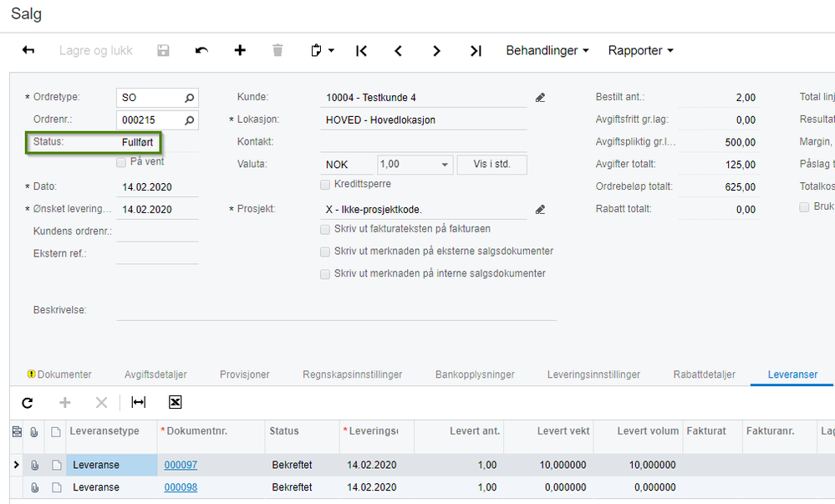The image size is (835, 504).
Task: Open the Rapporter menu
Action: pyautogui.click(x=640, y=50)
